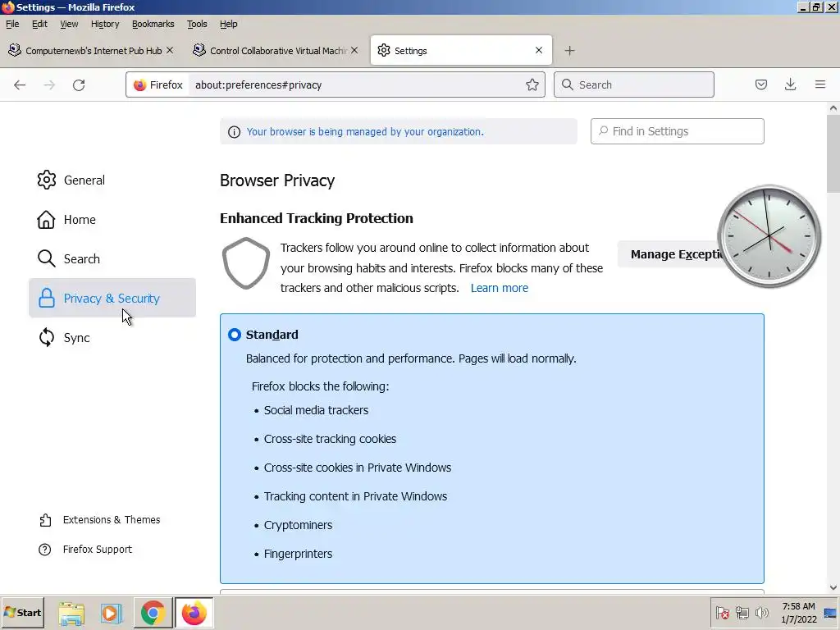
Task: Open a new tab with the plus button
Action: pos(569,50)
